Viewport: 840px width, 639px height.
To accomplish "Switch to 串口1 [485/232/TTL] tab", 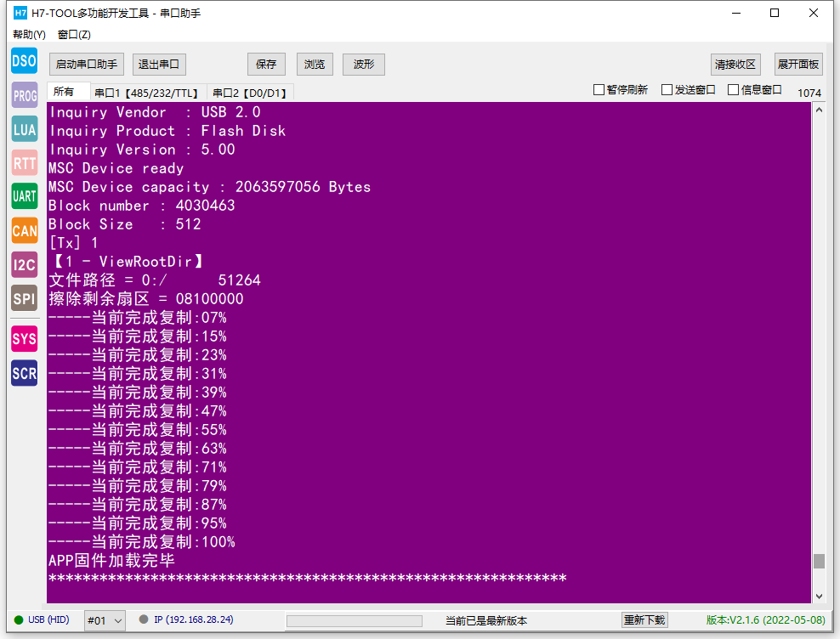I will tap(147, 93).
